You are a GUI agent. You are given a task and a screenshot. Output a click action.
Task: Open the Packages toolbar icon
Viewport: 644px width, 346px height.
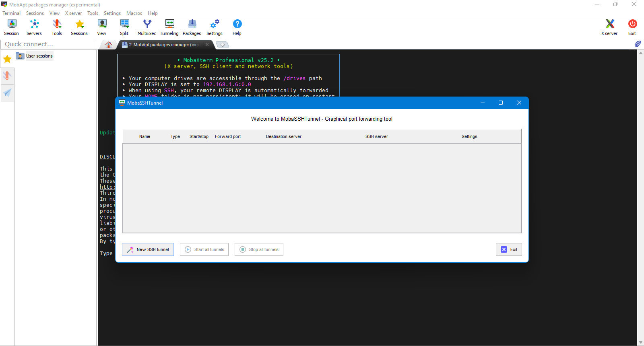click(x=192, y=27)
